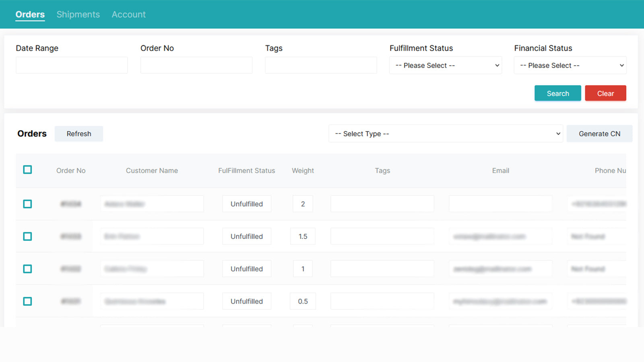The image size is (644, 362).
Task: Check the third order row checkbox
Action: 27,269
